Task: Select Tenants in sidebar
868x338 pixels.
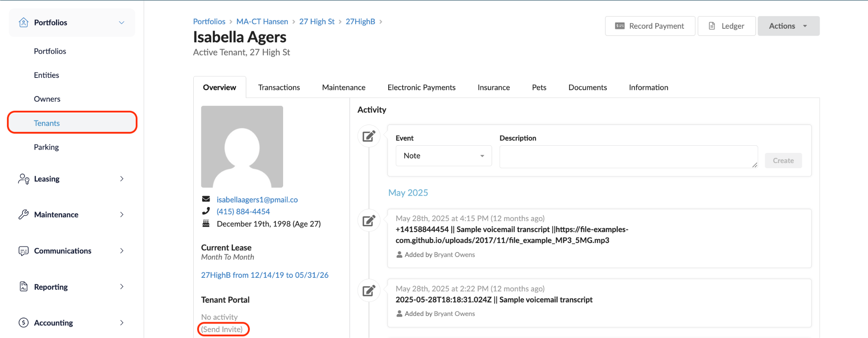Action: (x=72, y=123)
